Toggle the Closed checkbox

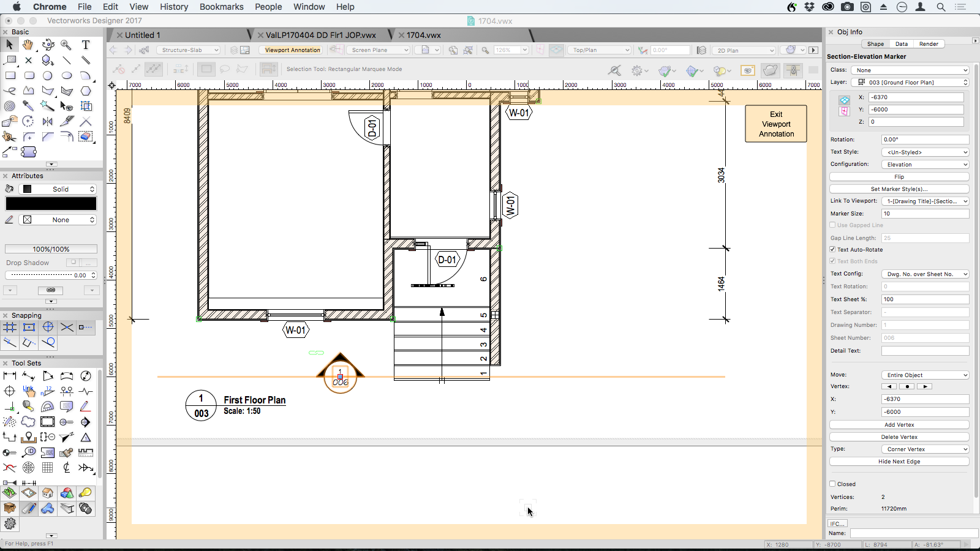coord(833,484)
